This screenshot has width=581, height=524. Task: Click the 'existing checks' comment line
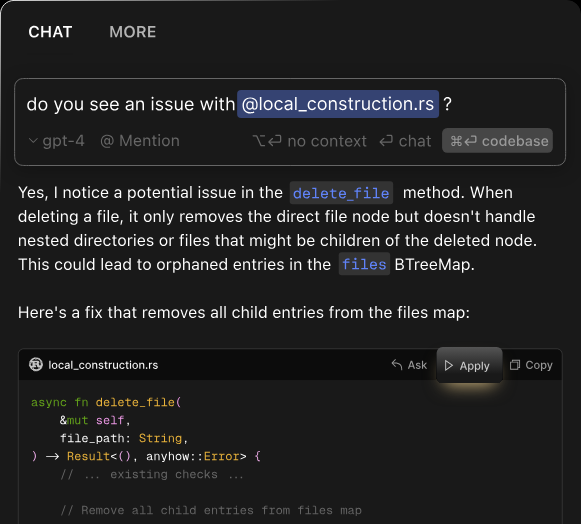coord(152,474)
